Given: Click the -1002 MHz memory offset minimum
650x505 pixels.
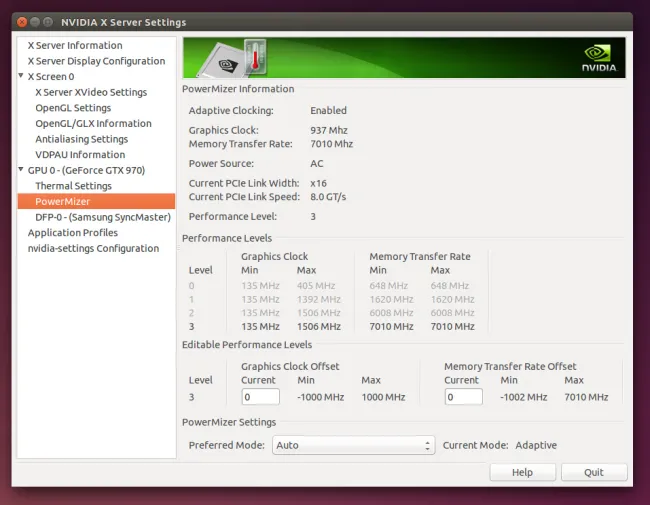Looking at the screenshot, I should click(x=524, y=397).
